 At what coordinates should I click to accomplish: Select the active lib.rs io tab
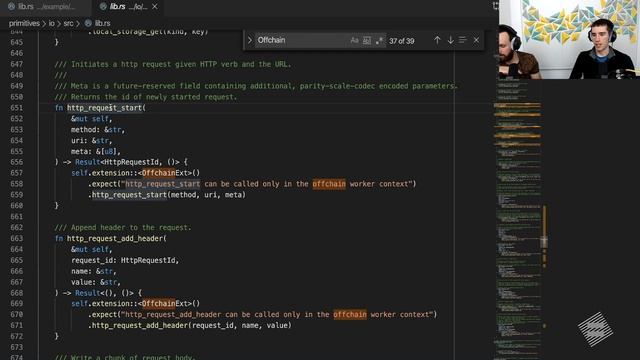[128, 7]
